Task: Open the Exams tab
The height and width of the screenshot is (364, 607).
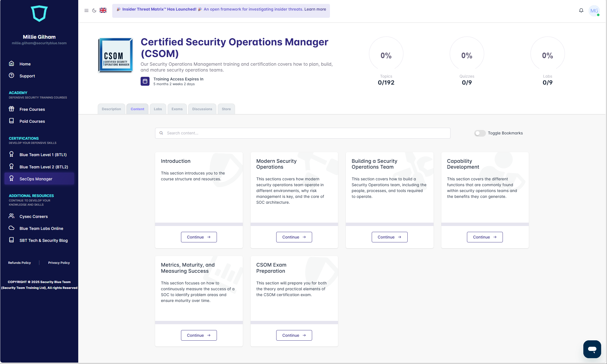Action: tap(177, 109)
